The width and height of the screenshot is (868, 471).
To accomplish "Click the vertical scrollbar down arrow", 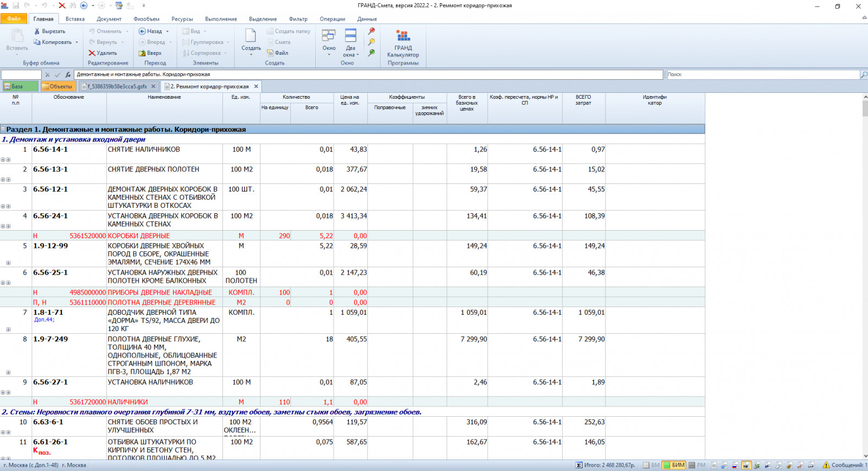I will coord(865,456).
